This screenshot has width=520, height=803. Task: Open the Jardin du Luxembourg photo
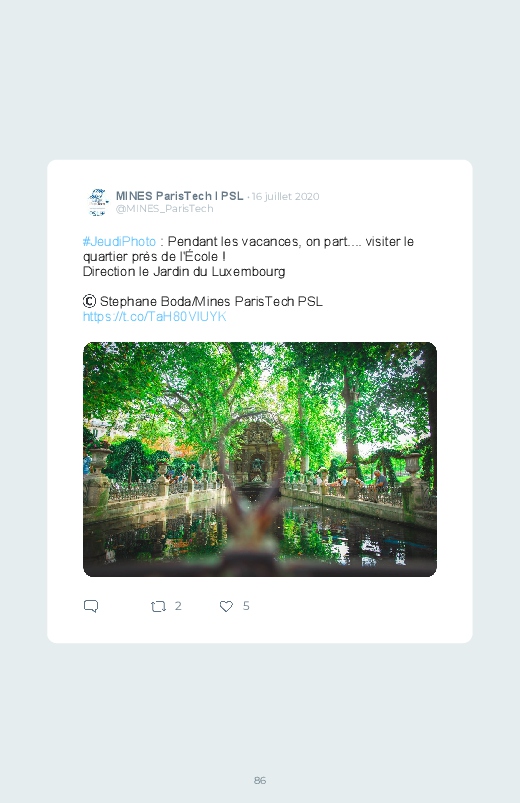(260, 459)
